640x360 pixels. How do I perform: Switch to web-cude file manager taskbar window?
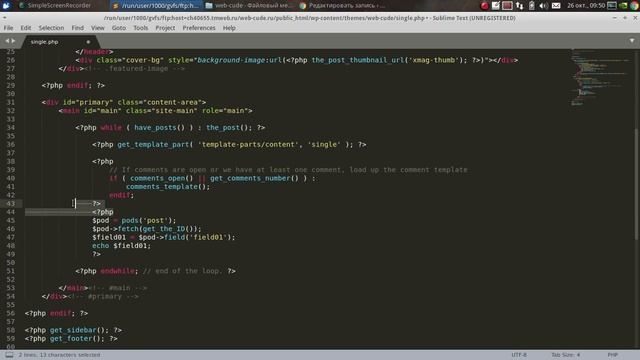tap(249, 5)
